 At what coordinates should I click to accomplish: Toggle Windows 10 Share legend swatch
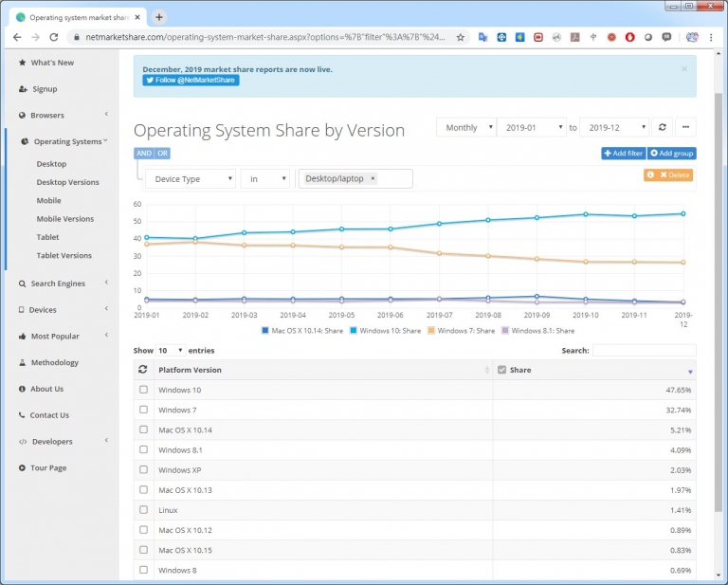354,331
